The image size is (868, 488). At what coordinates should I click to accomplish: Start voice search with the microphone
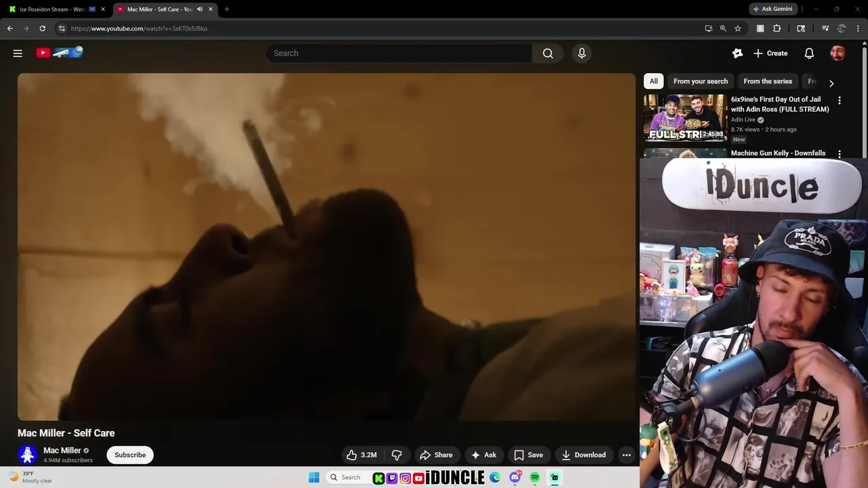coord(582,53)
